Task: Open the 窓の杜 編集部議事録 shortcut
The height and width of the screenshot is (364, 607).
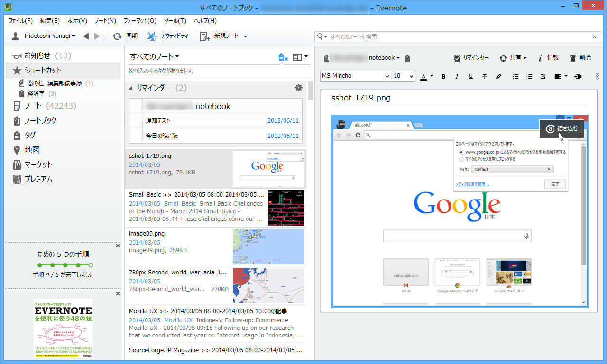Action: click(x=56, y=83)
